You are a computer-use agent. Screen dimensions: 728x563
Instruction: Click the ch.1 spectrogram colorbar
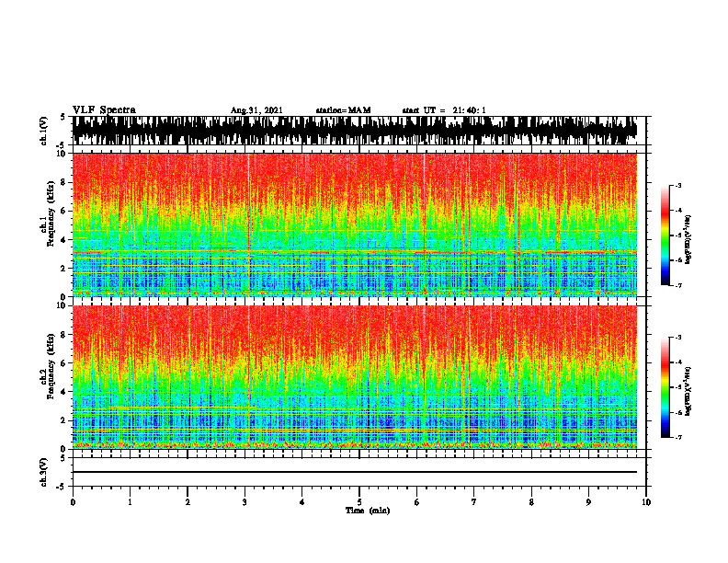pos(665,236)
